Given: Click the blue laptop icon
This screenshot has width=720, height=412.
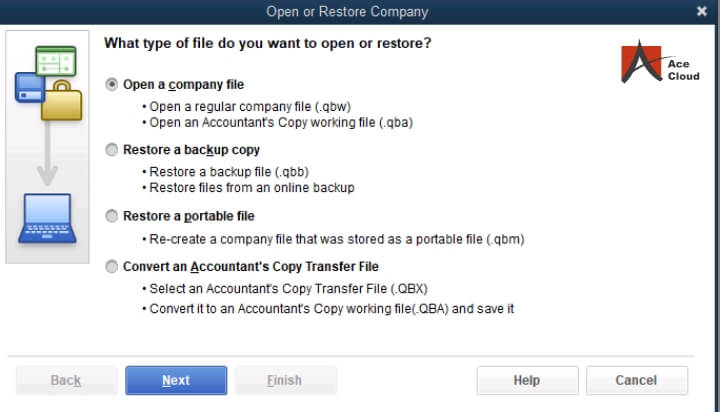Looking at the screenshot, I should [46, 220].
